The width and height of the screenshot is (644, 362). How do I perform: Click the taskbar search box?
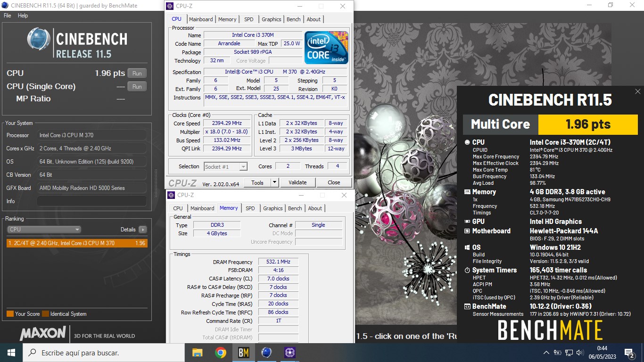tap(104, 353)
